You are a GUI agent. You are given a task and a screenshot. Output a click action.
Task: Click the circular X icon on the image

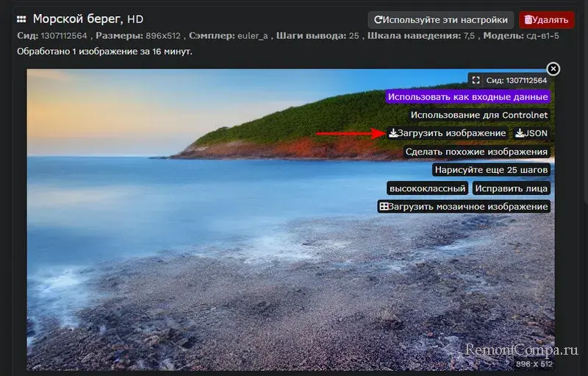(553, 69)
